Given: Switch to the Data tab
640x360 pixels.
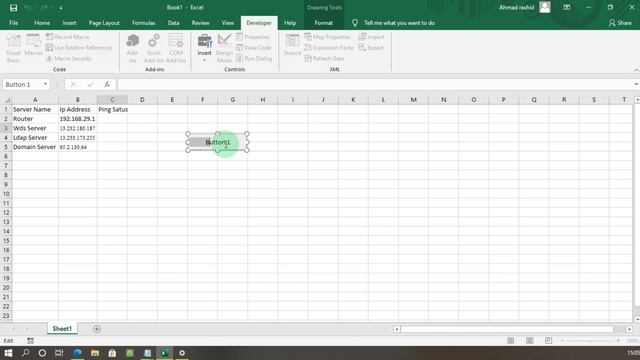Looking at the screenshot, I should (x=173, y=23).
